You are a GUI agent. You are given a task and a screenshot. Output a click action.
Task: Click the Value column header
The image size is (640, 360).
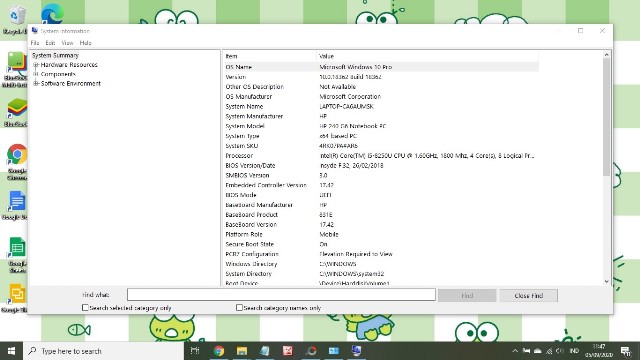pyautogui.click(x=427, y=56)
